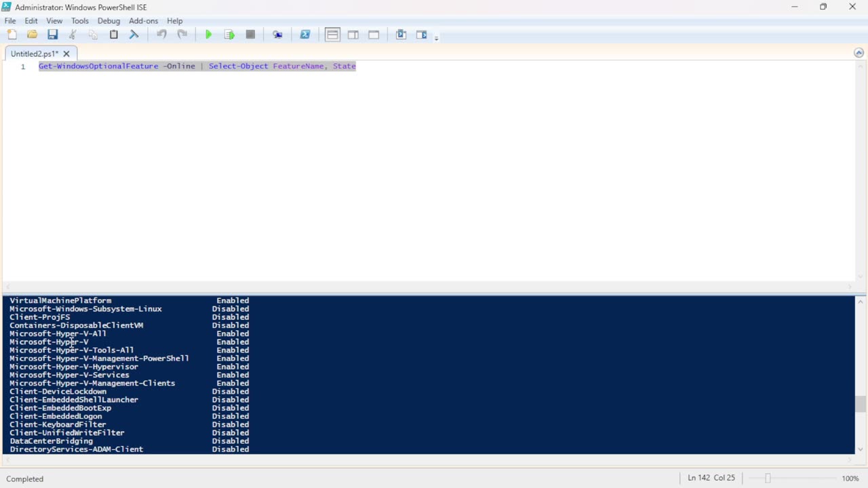Run script with green play icon
Screen dimensions: 868x488
pos(209,35)
